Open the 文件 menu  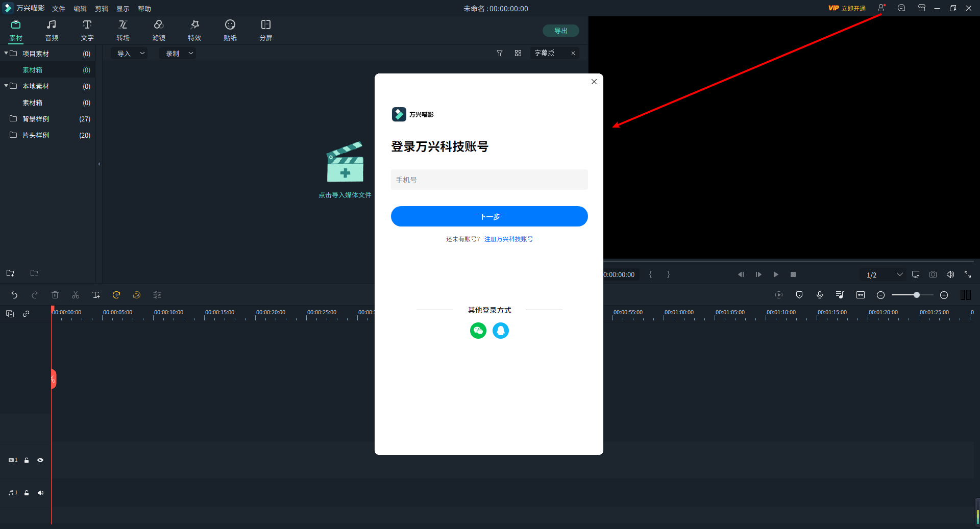pyautogui.click(x=59, y=9)
